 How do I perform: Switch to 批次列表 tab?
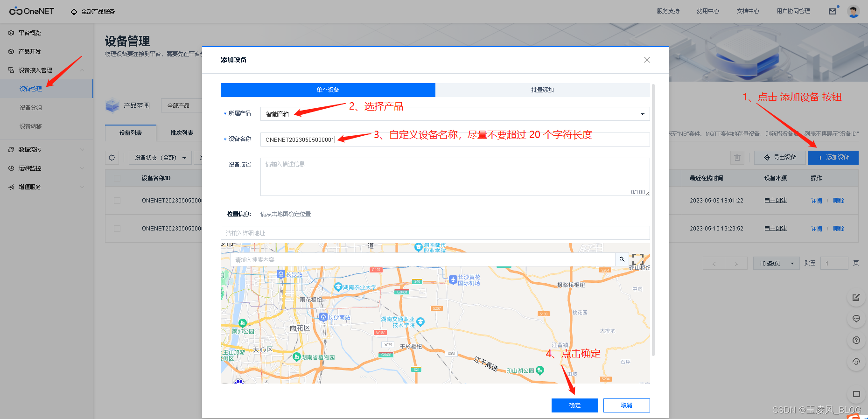(x=182, y=133)
